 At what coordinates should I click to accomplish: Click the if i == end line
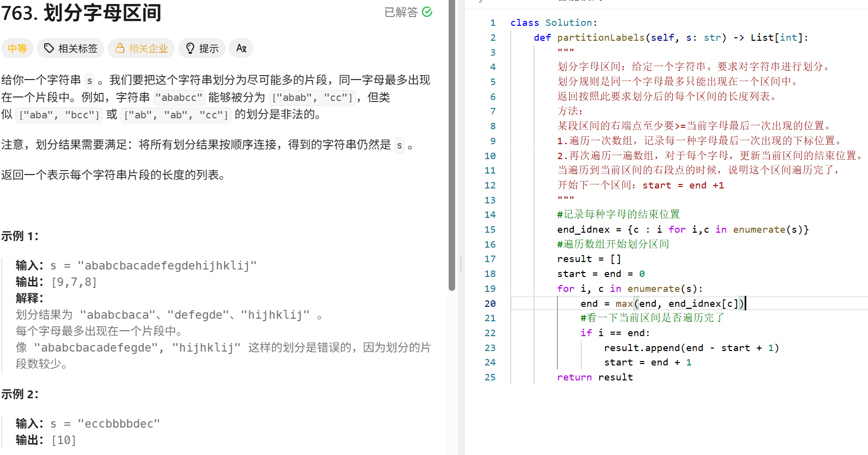(x=615, y=333)
